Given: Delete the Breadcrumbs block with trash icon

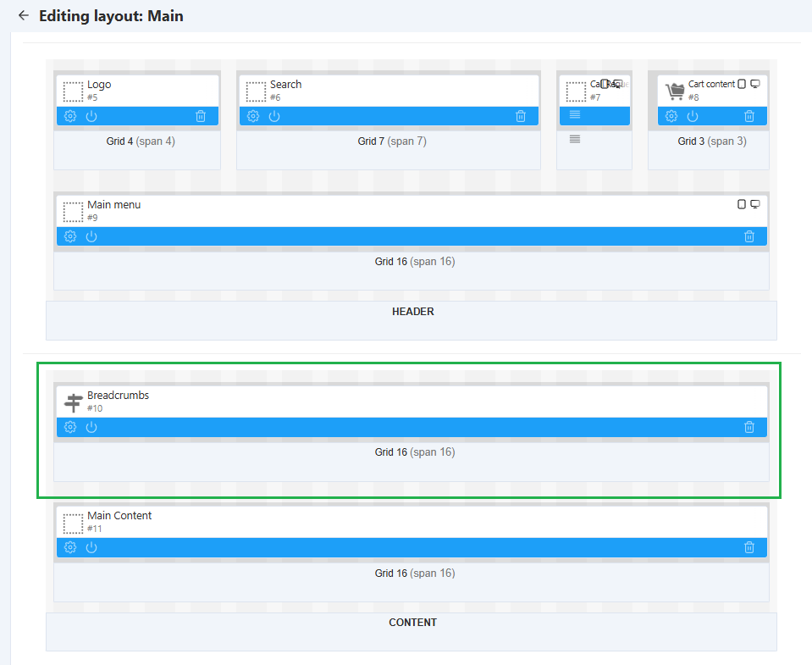Looking at the screenshot, I should point(748,427).
